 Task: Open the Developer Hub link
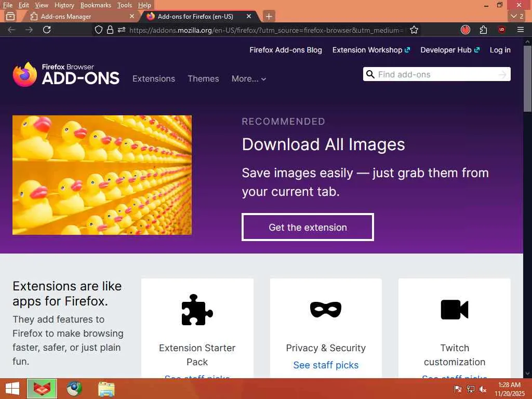(450, 50)
